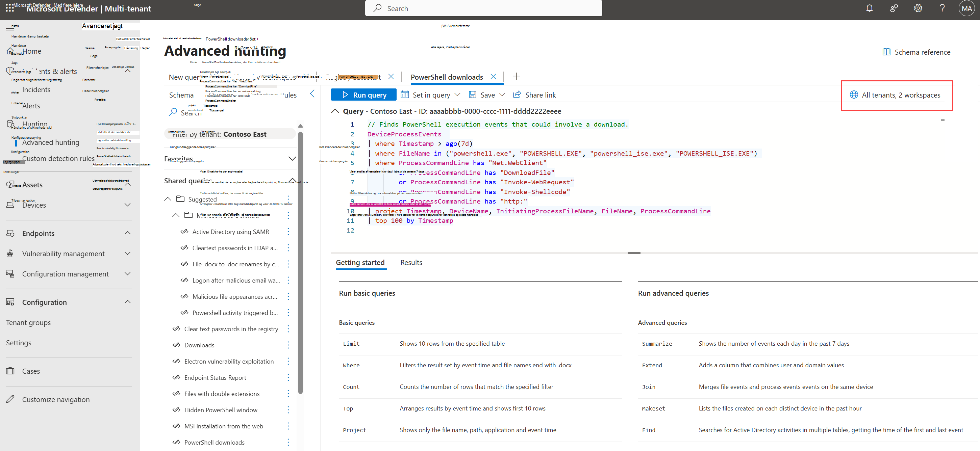Open the settings gear in header

918,8
